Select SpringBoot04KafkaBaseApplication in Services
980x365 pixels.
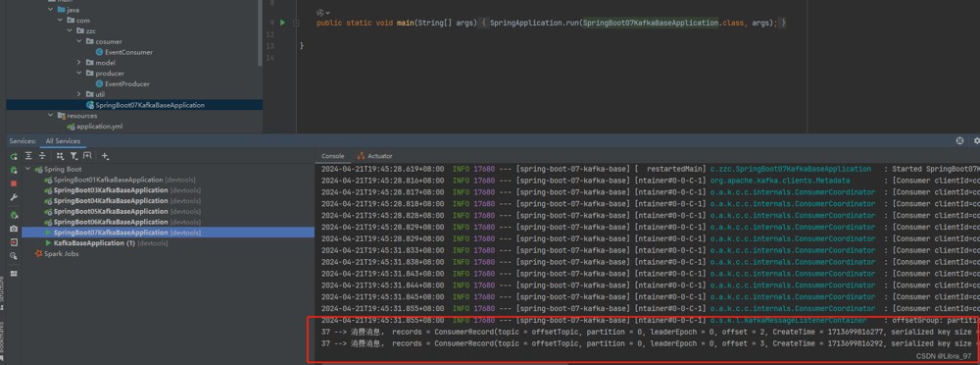click(x=122, y=201)
